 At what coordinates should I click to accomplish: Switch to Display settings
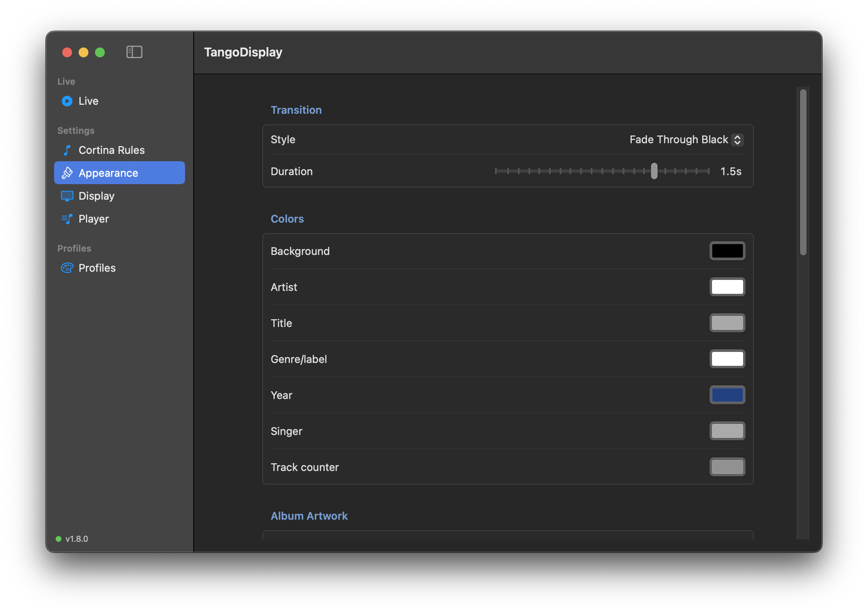click(120, 196)
